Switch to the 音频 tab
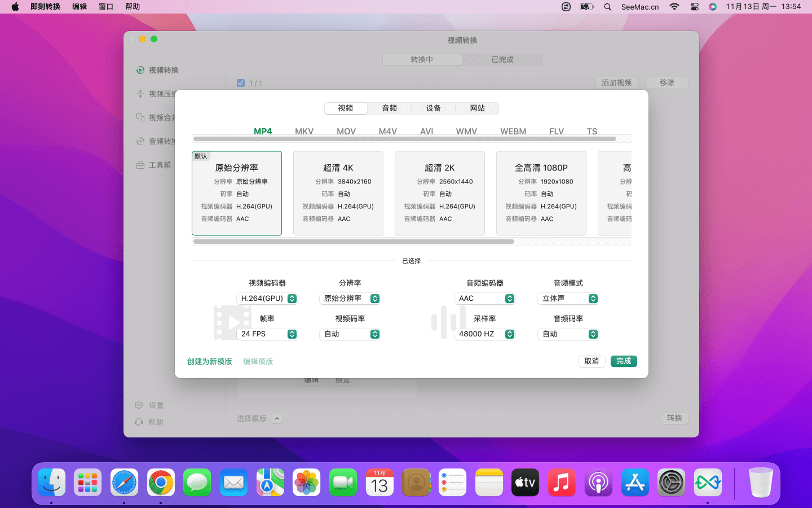The width and height of the screenshot is (812, 508). coord(390,108)
